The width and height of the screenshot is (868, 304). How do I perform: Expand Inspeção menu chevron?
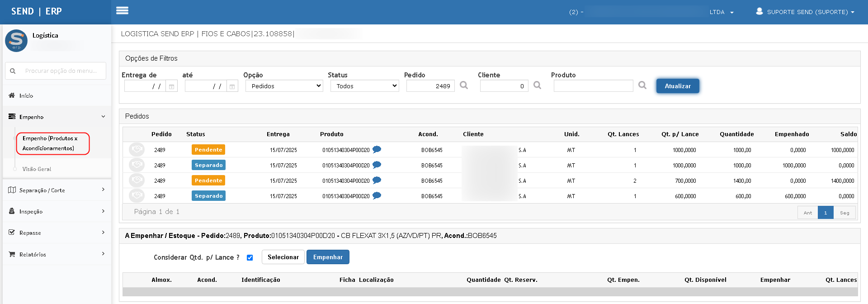click(x=103, y=211)
